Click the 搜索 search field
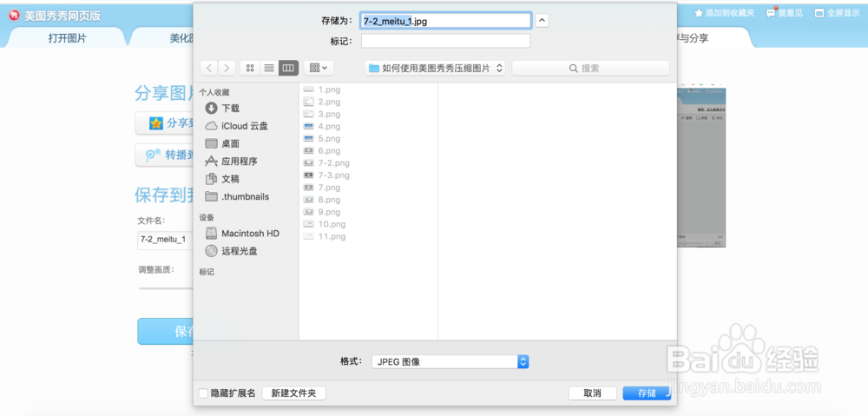Image resolution: width=868 pixels, height=416 pixels. click(590, 68)
